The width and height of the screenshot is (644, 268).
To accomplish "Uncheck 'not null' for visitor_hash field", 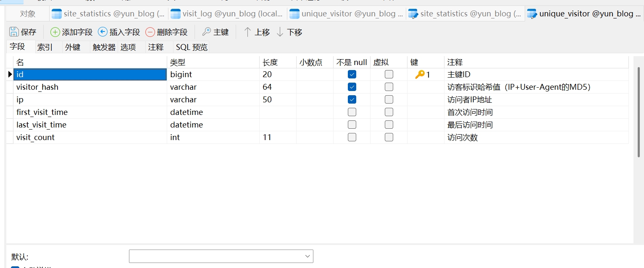I will (x=352, y=87).
